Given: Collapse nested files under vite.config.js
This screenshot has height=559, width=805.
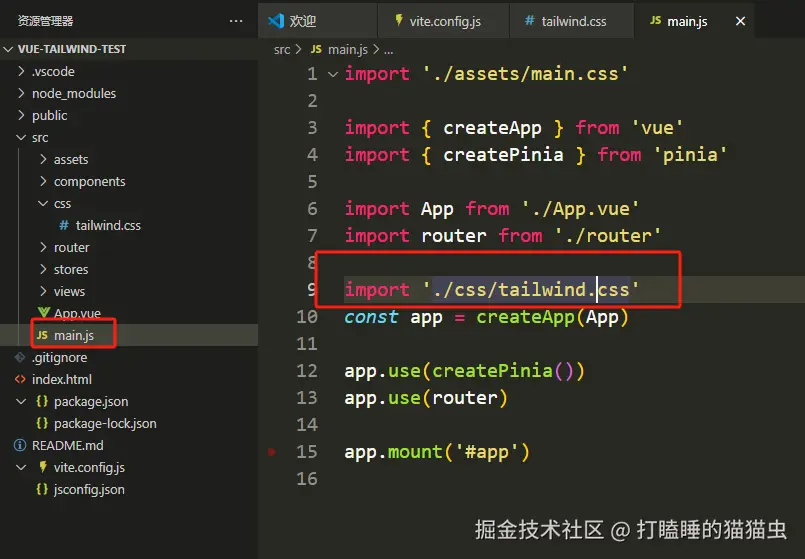Looking at the screenshot, I should click(21, 467).
